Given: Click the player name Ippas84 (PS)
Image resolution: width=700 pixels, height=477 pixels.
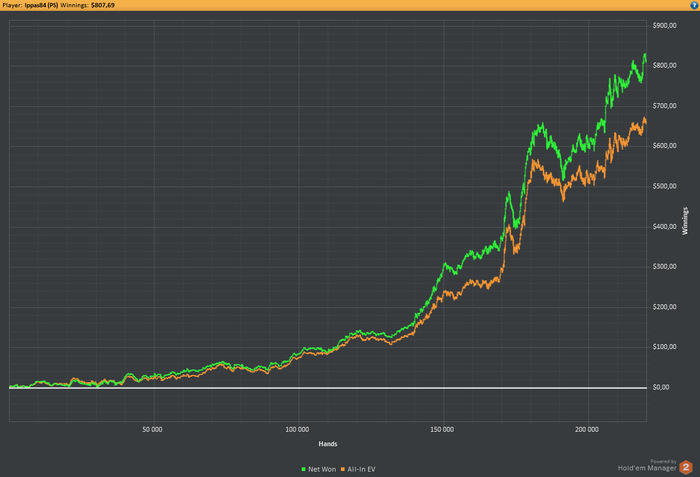Looking at the screenshot, I should (x=41, y=5).
